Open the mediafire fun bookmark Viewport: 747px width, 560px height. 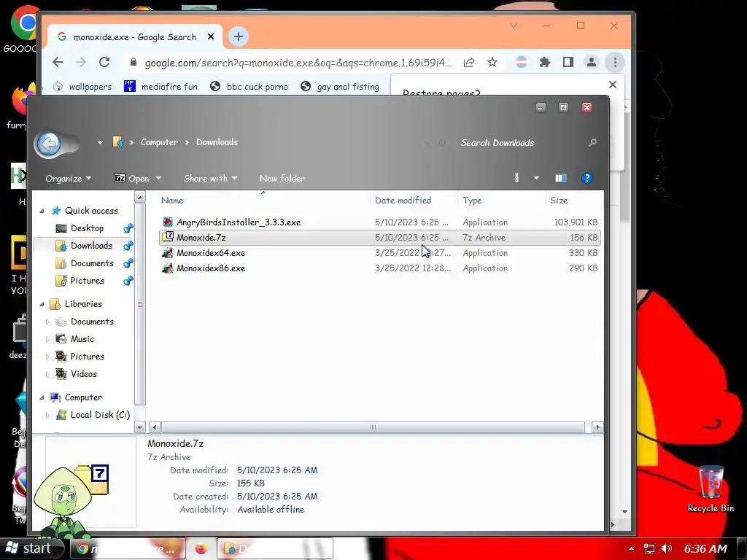pos(160,87)
